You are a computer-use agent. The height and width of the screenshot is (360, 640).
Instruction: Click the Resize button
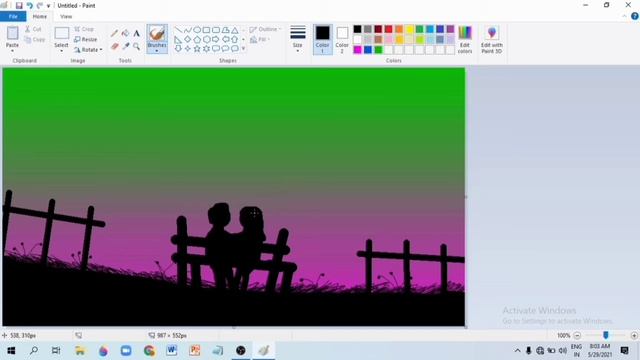click(86, 40)
